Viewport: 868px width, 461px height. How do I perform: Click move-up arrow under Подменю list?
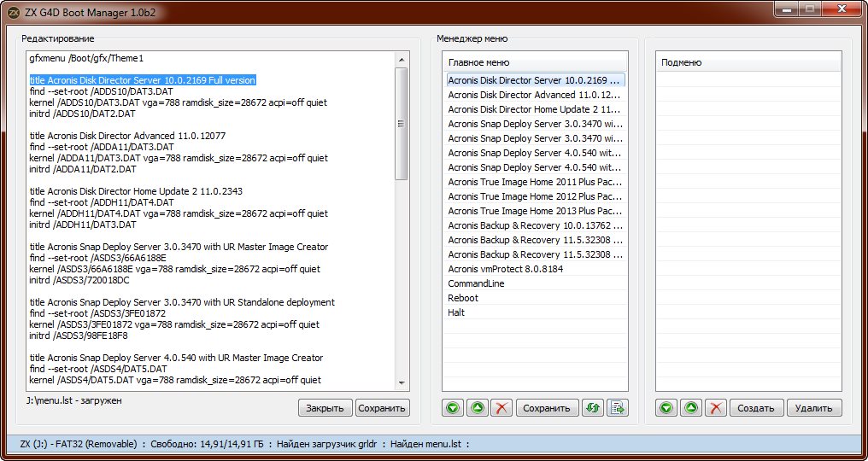click(691, 408)
